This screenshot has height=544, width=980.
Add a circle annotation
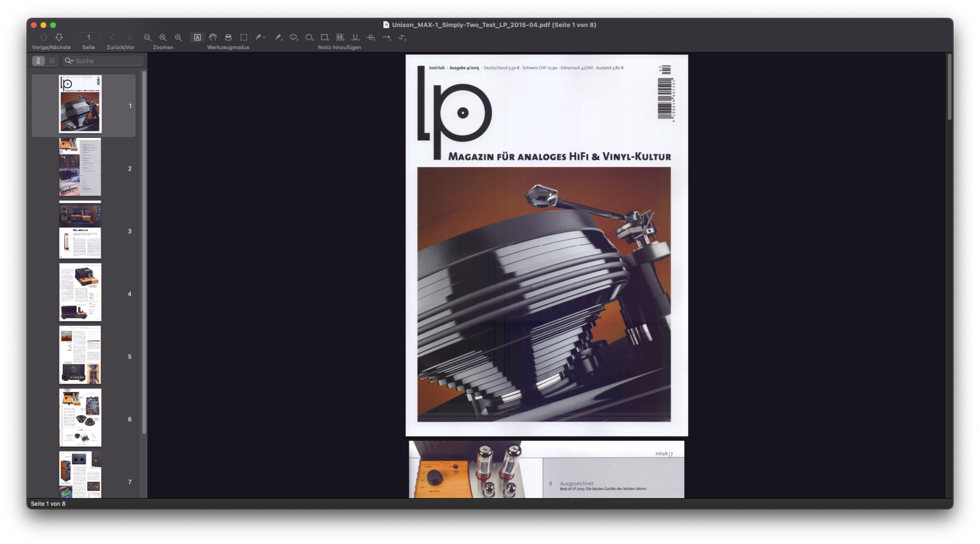tap(309, 37)
